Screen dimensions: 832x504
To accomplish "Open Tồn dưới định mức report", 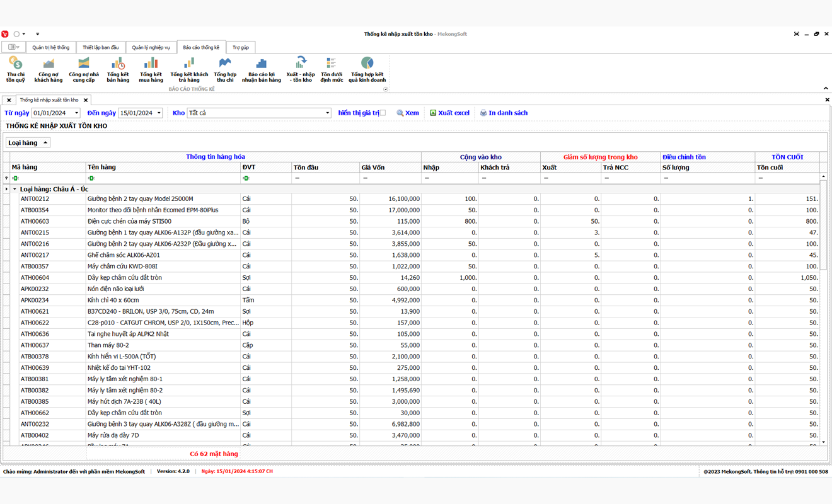I will (x=332, y=69).
